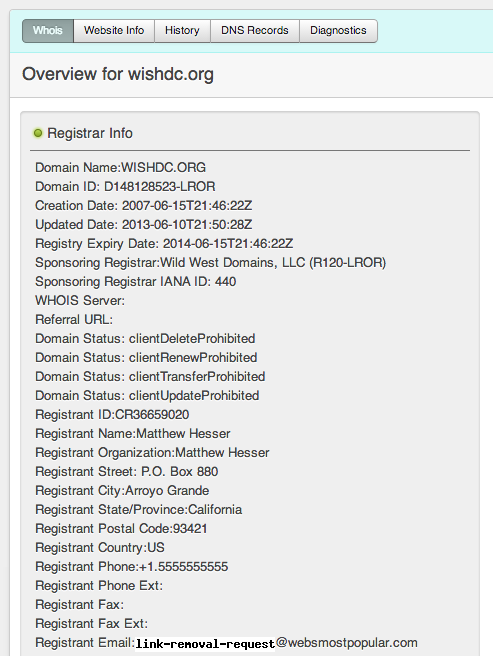Select the DNS Records tab
The height and width of the screenshot is (656, 493).
pyautogui.click(x=254, y=31)
